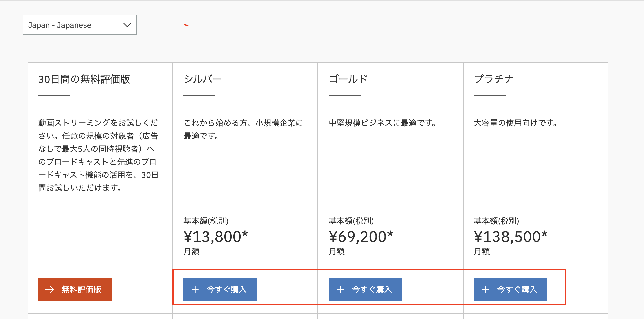This screenshot has width=644, height=319.
Task: Click the arrow icon on the 無料評価版 button
Action: point(49,289)
